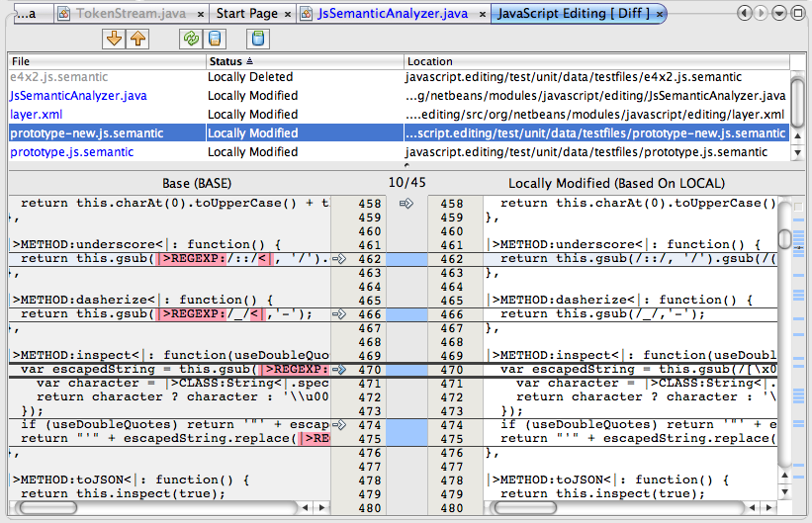The width and height of the screenshot is (812, 523).
Task: Switch to JsSemanticAnalyzer.java tab
Action: (x=393, y=14)
